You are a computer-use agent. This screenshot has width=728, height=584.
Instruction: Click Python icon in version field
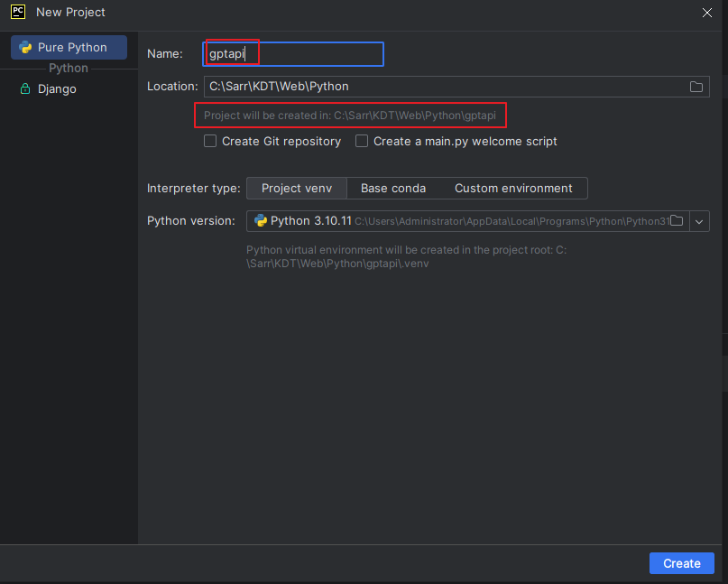[x=261, y=220]
